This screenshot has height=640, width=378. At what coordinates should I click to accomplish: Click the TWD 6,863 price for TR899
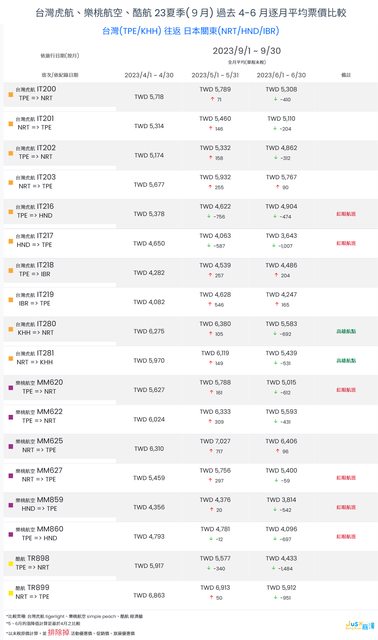coord(149,595)
